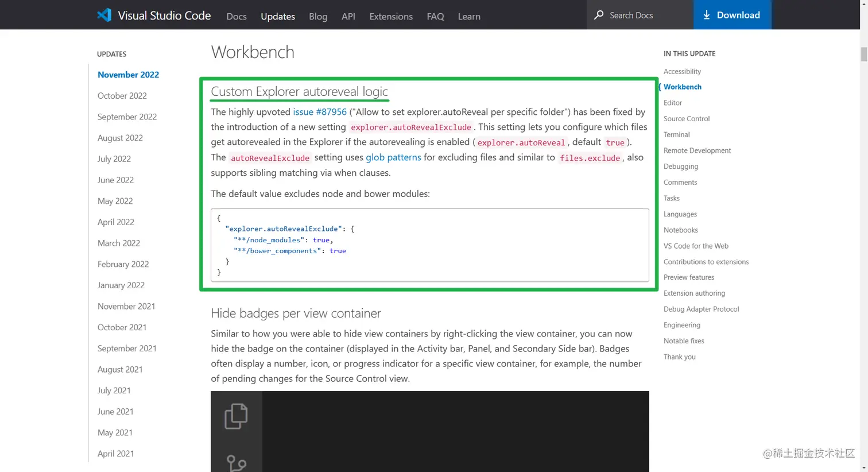Select the October 2022 update
The width and height of the screenshot is (868, 472).
[122, 96]
